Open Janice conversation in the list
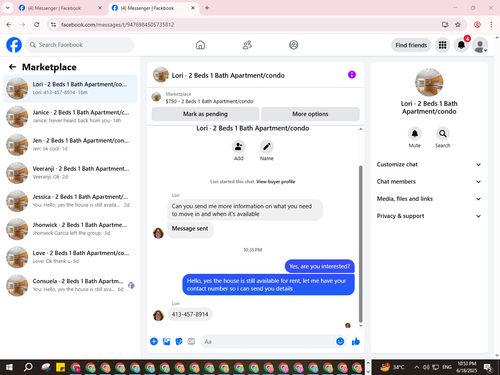The height and width of the screenshot is (375, 500). (x=70, y=116)
